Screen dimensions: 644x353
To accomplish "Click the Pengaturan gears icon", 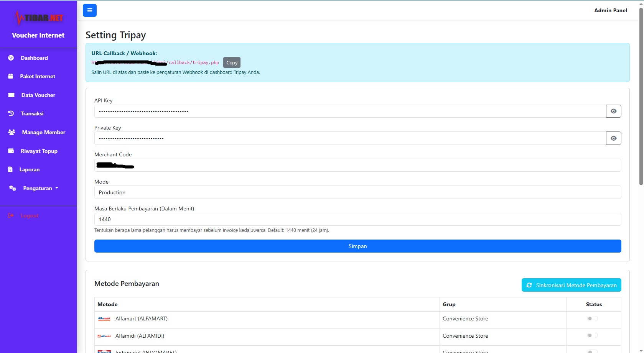I will [13, 188].
